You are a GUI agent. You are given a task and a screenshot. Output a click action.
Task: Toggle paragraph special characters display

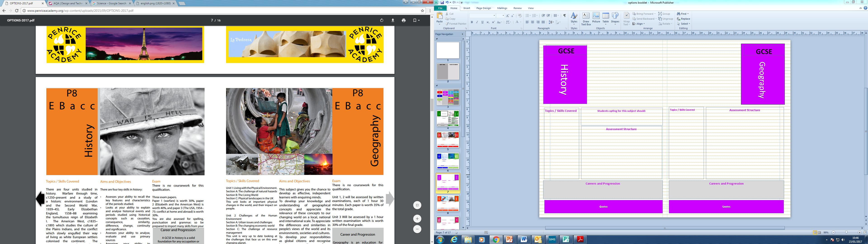[x=564, y=16]
